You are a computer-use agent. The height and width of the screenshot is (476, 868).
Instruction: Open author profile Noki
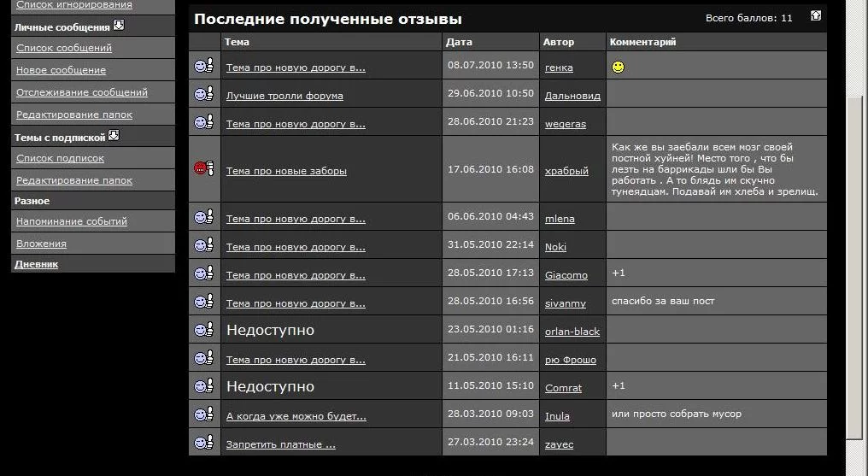[555, 247]
